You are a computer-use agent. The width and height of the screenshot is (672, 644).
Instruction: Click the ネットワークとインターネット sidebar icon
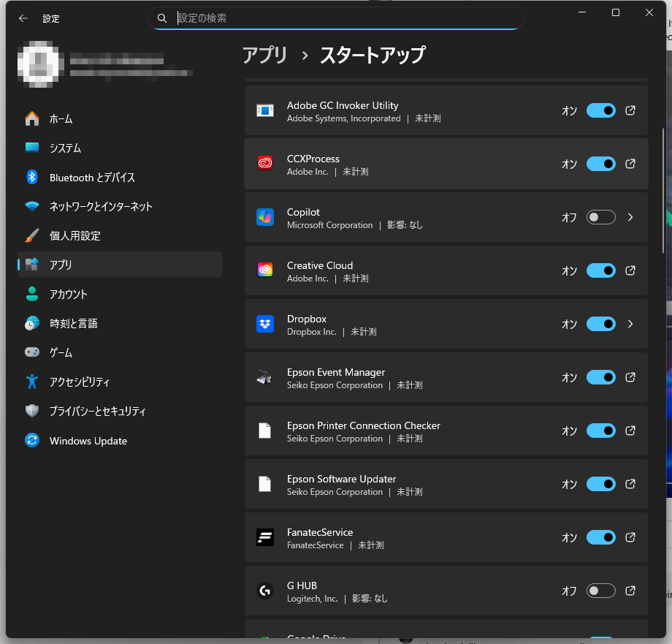pyautogui.click(x=31, y=206)
